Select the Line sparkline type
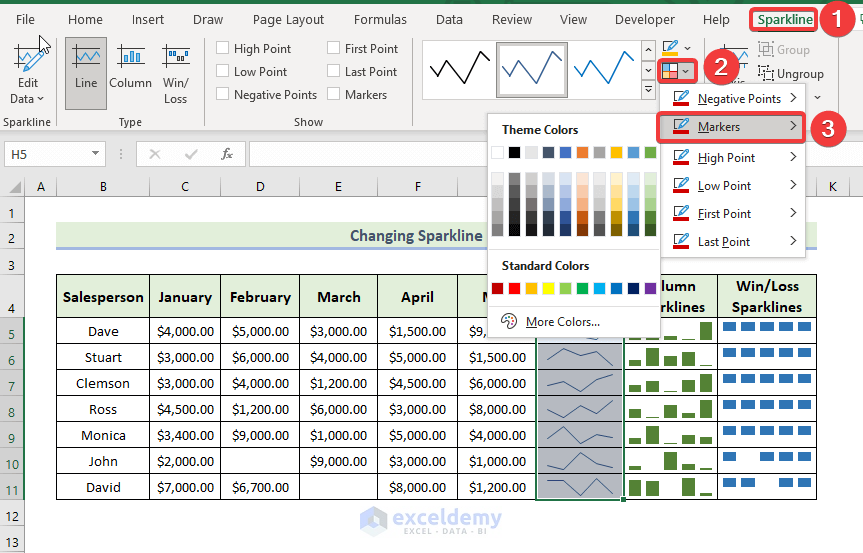The image size is (863, 553). [86, 73]
